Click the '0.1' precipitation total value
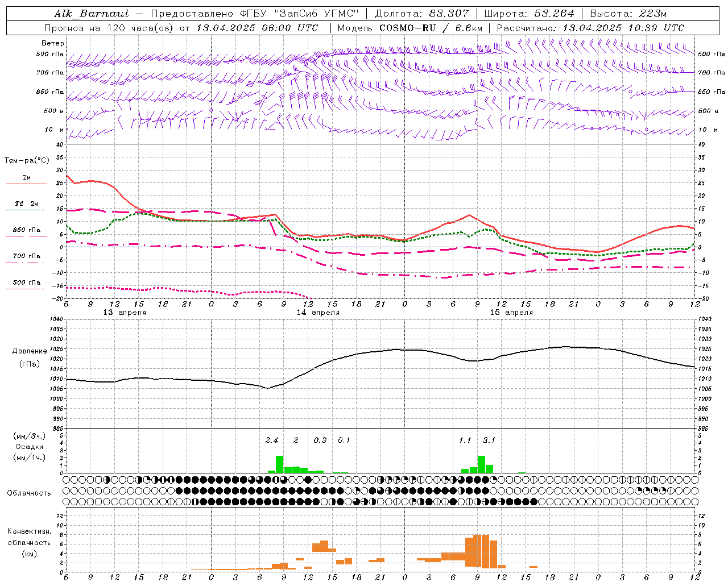The image size is (728, 582). pos(344,440)
